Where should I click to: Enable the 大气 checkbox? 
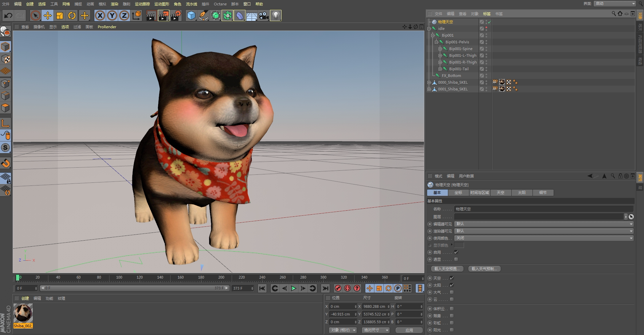[452, 292]
